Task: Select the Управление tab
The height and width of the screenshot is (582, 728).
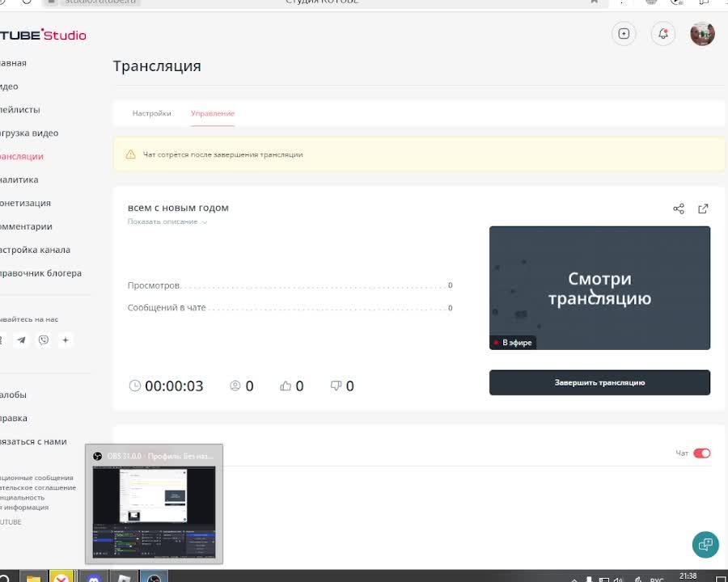Action: (x=213, y=113)
